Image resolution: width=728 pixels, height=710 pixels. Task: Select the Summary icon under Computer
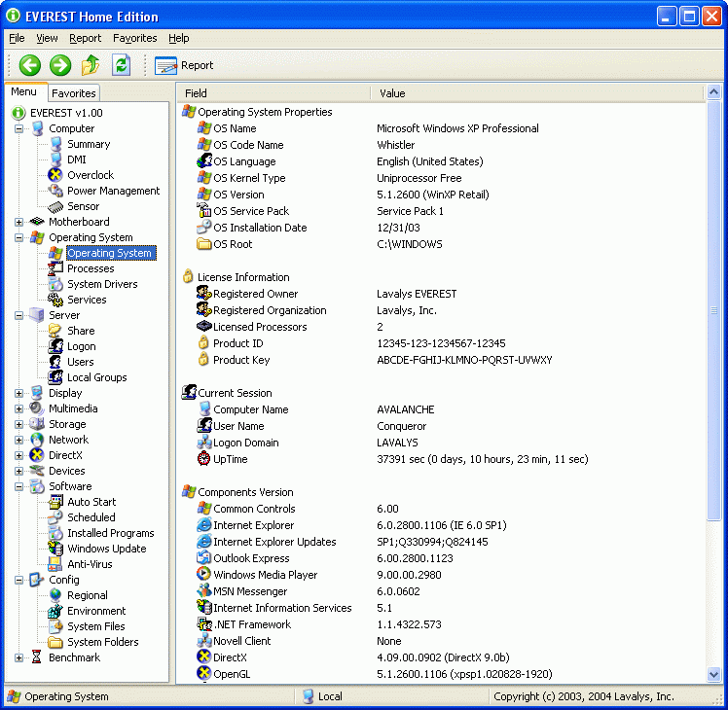pos(55,144)
